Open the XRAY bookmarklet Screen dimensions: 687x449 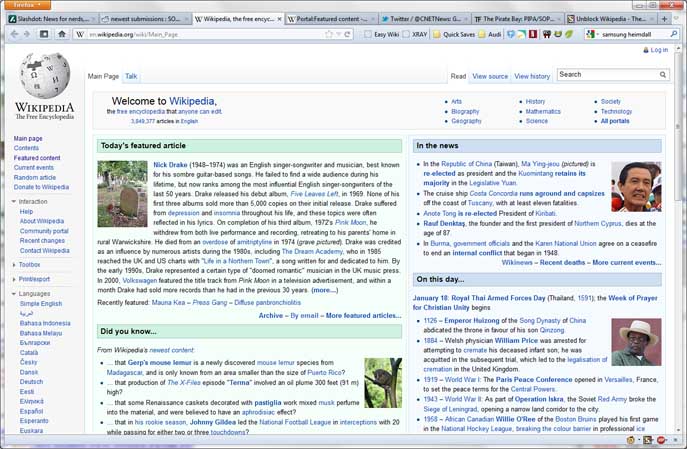[415, 34]
